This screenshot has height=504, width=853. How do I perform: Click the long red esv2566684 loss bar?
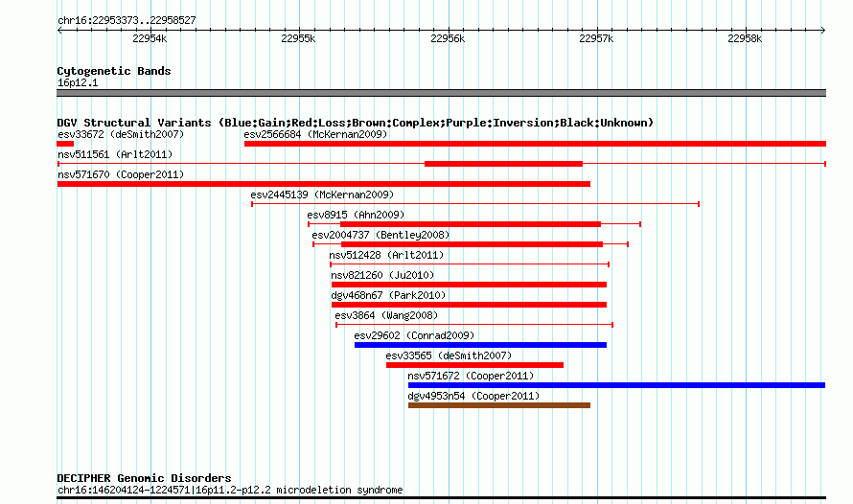(x=536, y=144)
